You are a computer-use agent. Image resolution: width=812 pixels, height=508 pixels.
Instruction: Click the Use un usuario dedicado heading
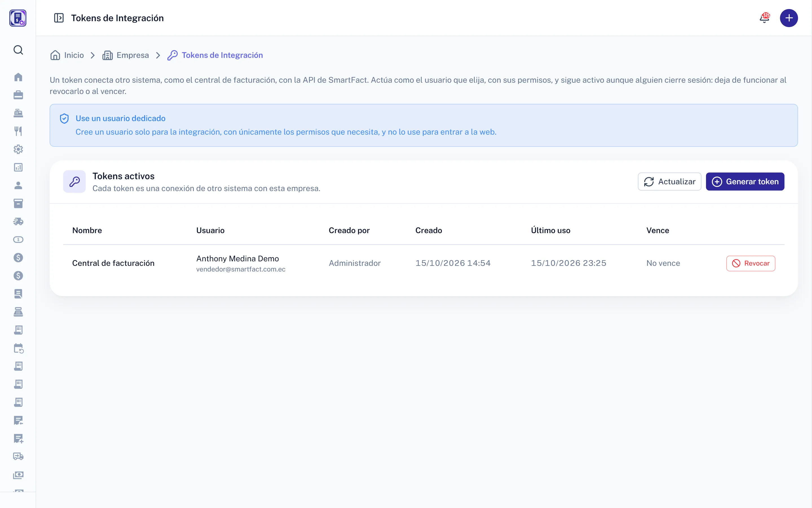click(x=120, y=118)
